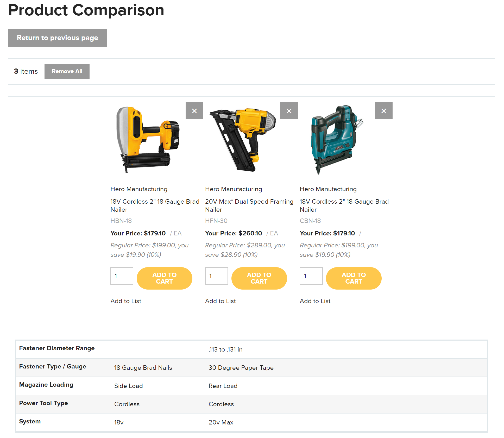504x438 pixels.
Task: Open the yellow HBN-18 brad nailer image
Action: click(x=148, y=139)
